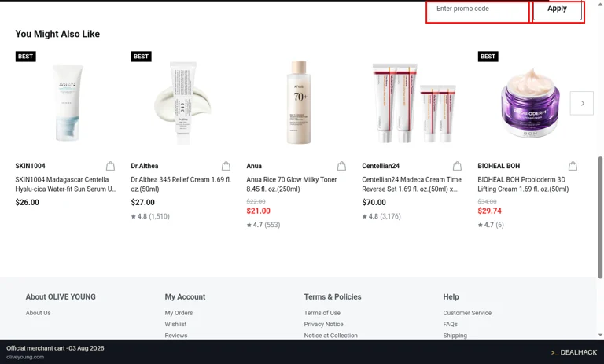The image size is (604, 364).
Task: Open Reviews footer link
Action: (x=176, y=336)
